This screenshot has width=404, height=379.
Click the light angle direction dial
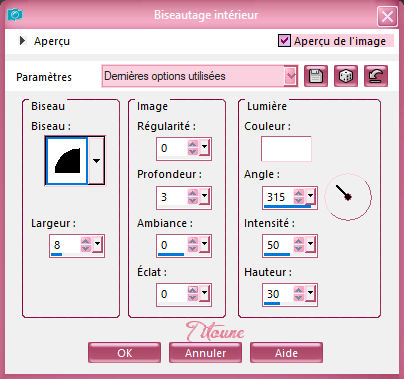click(348, 197)
